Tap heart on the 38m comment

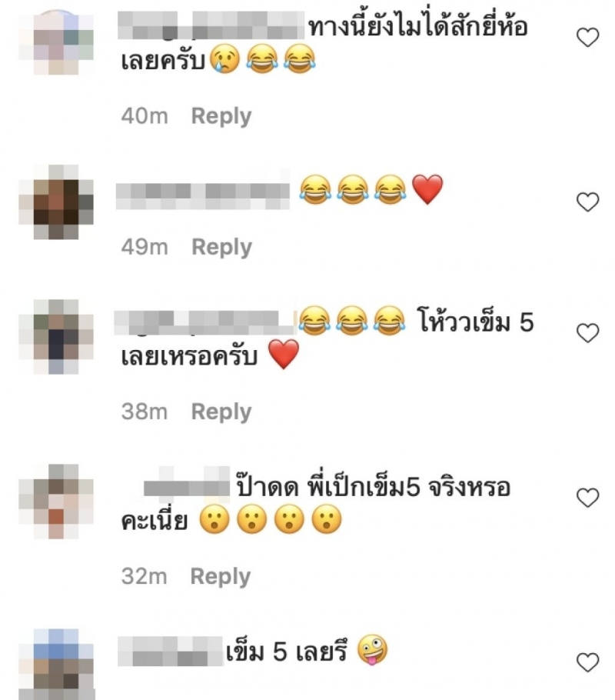click(x=588, y=333)
